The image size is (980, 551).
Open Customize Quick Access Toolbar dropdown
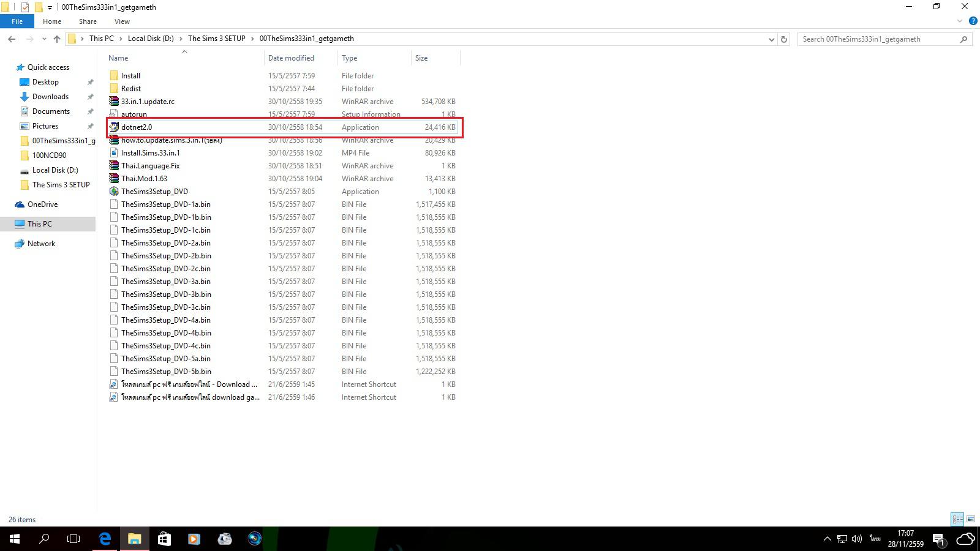pyautogui.click(x=50, y=7)
